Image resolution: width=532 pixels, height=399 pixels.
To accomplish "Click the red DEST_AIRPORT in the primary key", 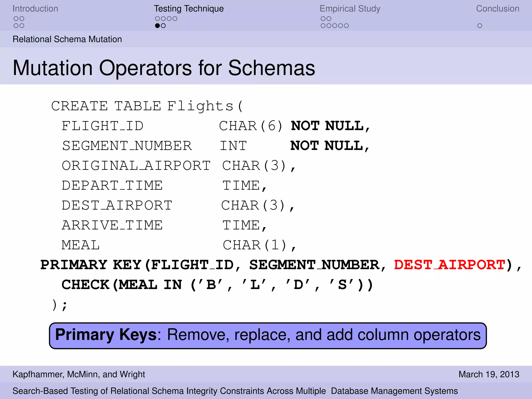I will (450, 265).
